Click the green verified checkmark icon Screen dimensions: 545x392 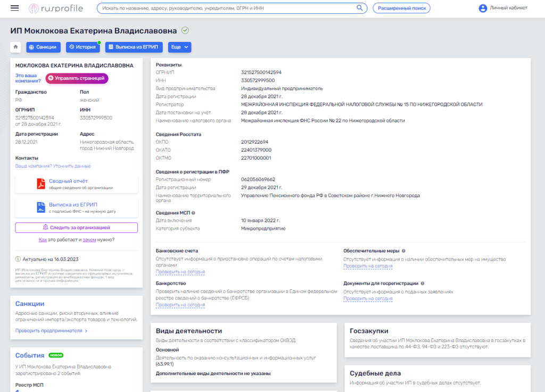click(x=185, y=30)
